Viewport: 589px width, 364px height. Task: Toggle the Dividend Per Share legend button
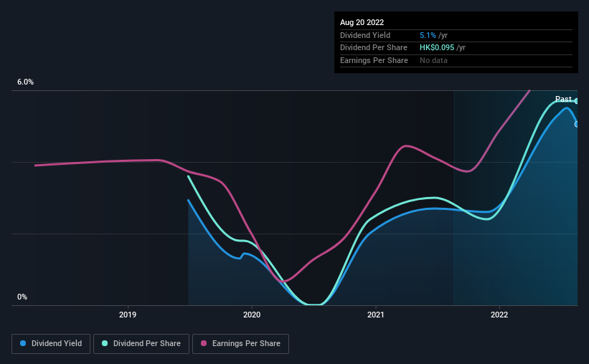coord(141,344)
